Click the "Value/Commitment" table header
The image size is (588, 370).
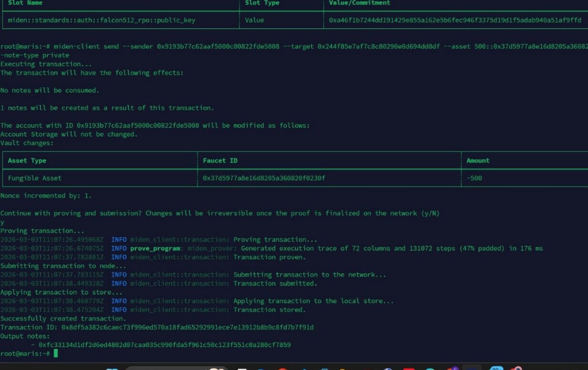click(360, 3)
